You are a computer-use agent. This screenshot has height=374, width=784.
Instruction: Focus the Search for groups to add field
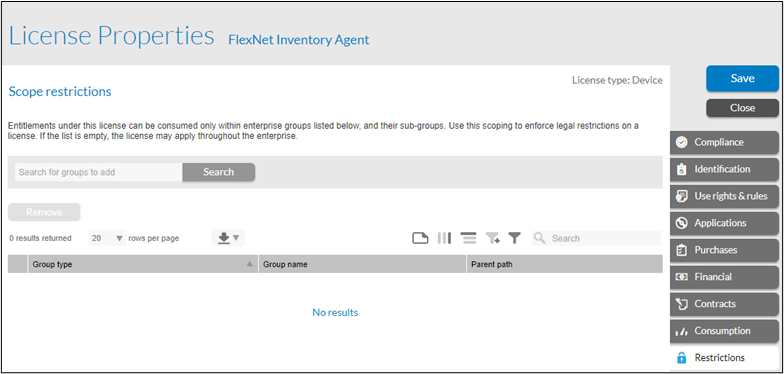(x=98, y=172)
